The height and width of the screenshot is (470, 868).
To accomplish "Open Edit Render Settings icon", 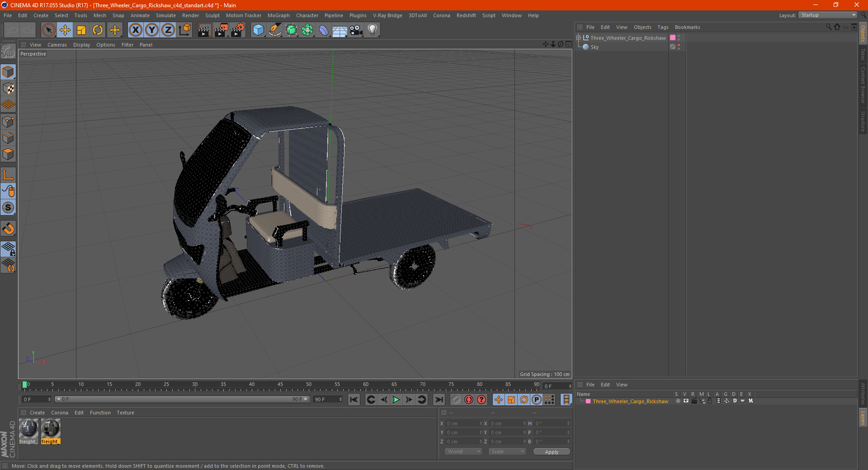I will click(x=238, y=30).
